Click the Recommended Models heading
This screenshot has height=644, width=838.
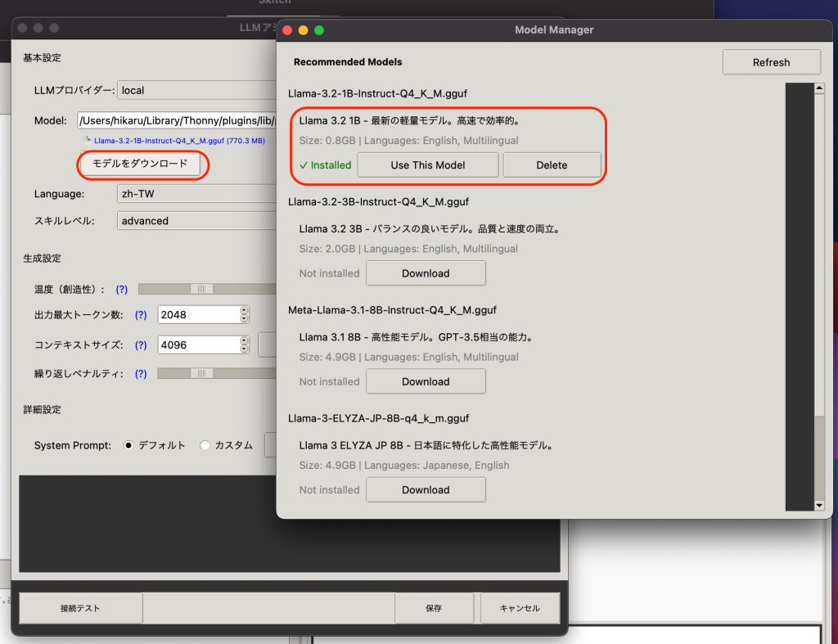coord(348,62)
